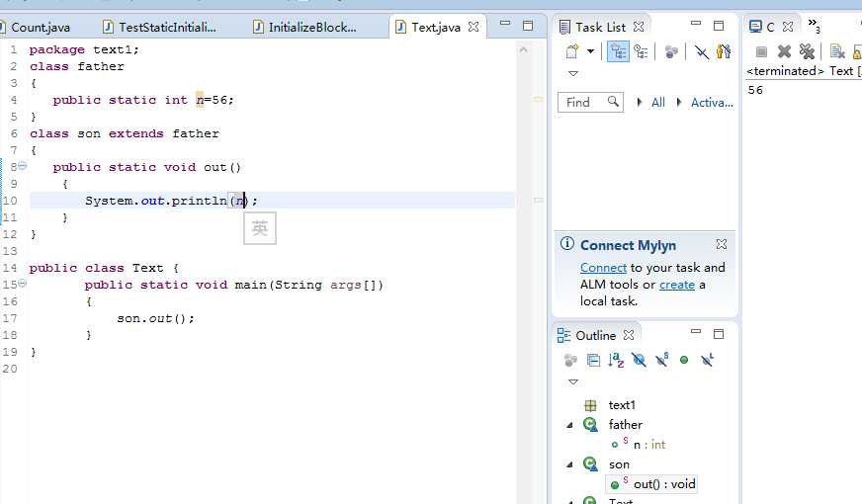Image resolution: width=862 pixels, height=504 pixels.
Task: Toggle Scheduled presentation in Task List
Action: pos(641,51)
